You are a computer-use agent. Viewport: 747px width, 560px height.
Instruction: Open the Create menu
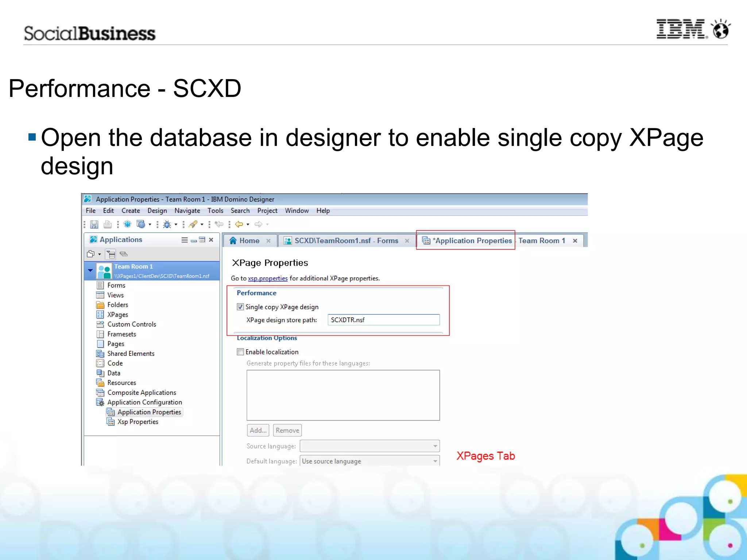pos(131,211)
